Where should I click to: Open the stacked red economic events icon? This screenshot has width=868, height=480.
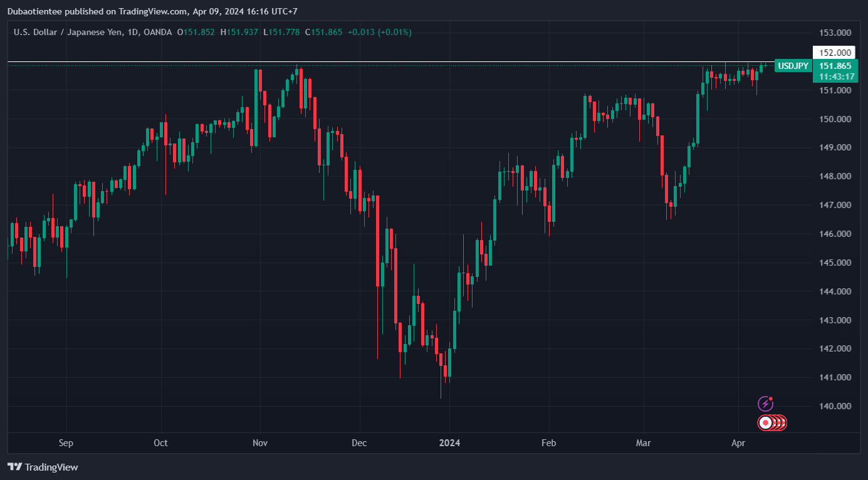point(772,423)
